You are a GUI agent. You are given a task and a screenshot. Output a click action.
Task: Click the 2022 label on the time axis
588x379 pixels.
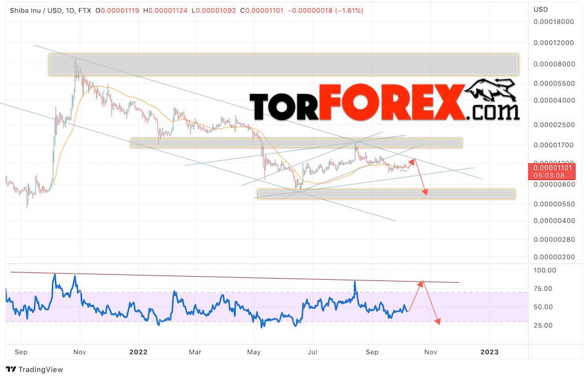[x=138, y=352]
